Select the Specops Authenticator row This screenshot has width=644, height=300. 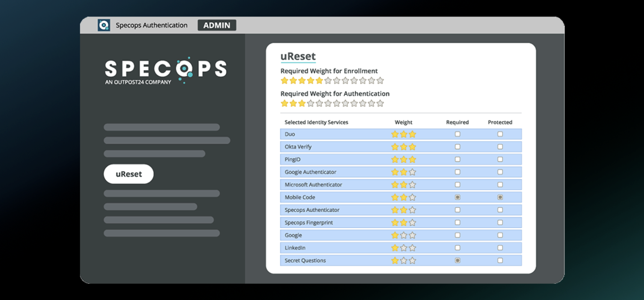click(x=401, y=210)
